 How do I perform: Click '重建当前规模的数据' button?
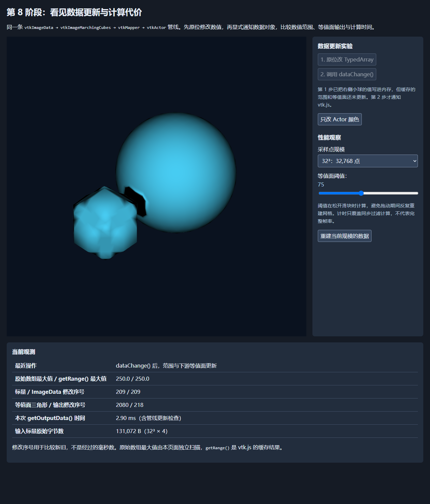point(344,236)
